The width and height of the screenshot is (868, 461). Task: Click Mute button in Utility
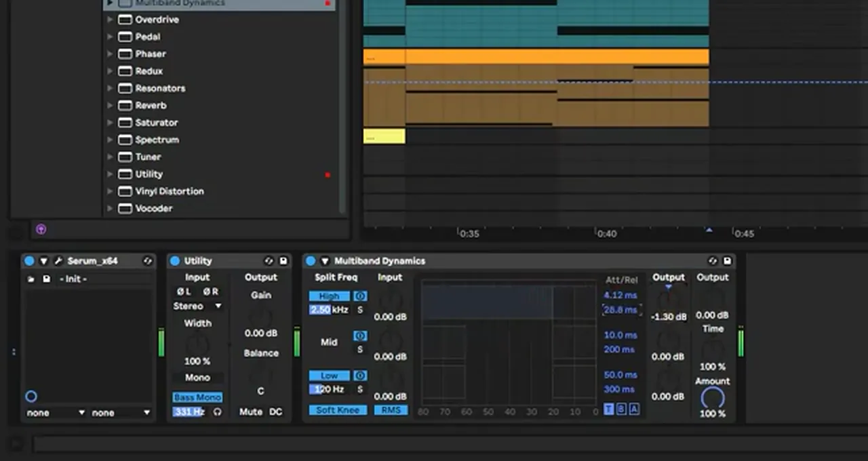pyautogui.click(x=251, y=412)
